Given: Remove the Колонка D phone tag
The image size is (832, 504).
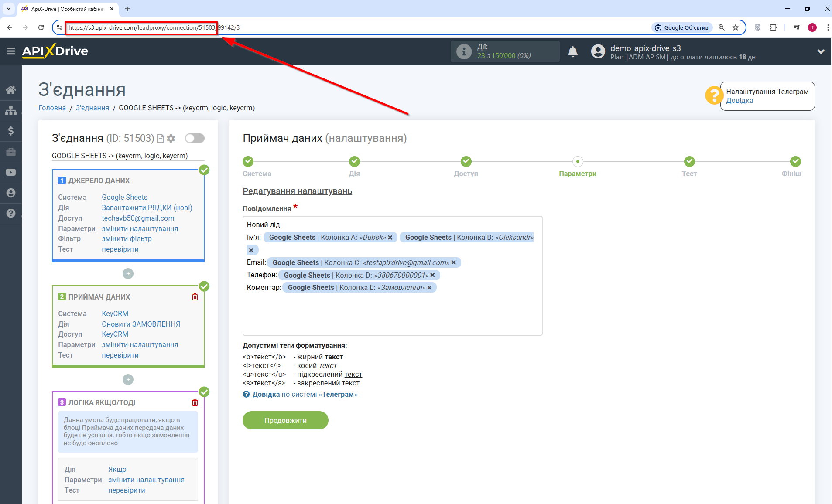Looking at the screenshot, I should click(x=432, y=275).
